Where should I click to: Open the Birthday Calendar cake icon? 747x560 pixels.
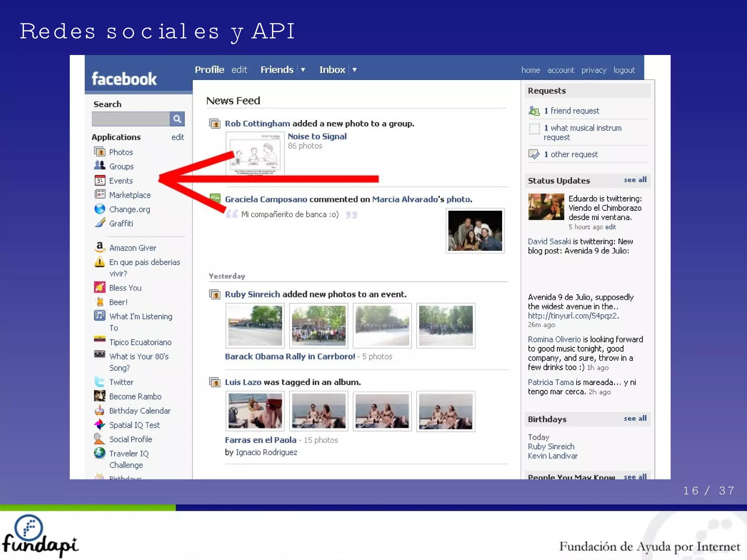100,410
